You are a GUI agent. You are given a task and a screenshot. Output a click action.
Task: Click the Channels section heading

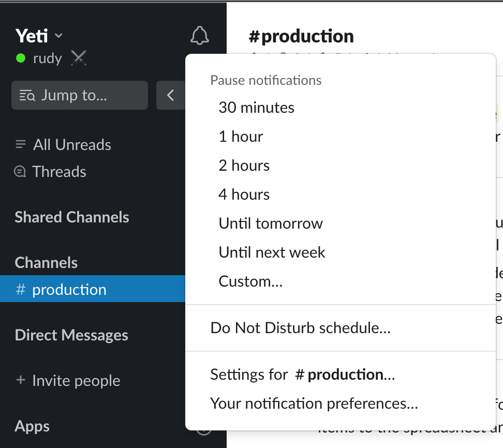[46, 263]
